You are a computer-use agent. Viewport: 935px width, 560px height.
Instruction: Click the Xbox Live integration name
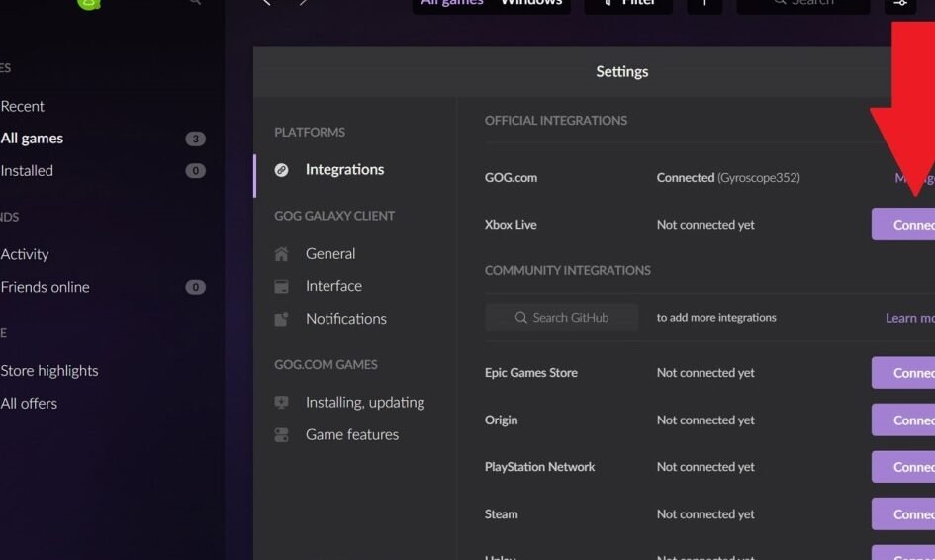(511, 225)
